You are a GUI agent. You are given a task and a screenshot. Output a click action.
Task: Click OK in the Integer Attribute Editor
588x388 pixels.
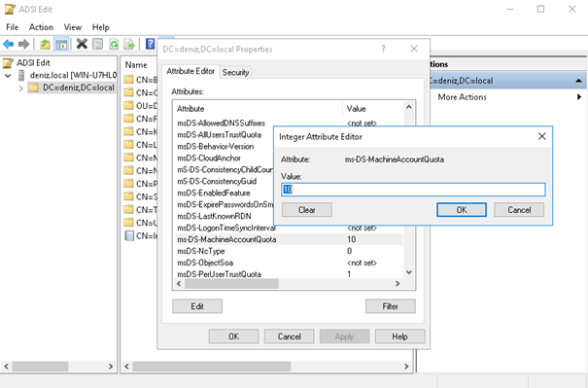click(x=462, y=210)
